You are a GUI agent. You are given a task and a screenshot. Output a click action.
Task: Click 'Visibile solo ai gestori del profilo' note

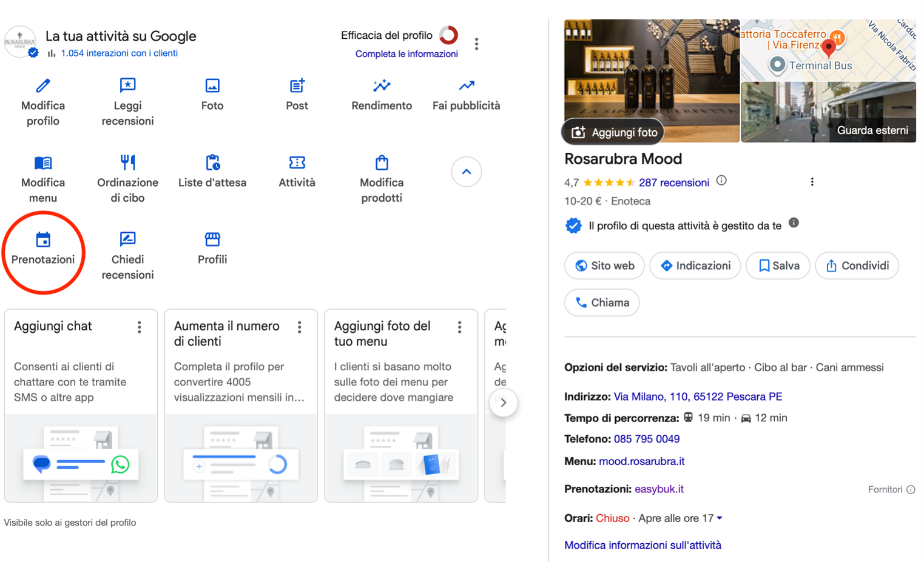(x=70, y=523)
